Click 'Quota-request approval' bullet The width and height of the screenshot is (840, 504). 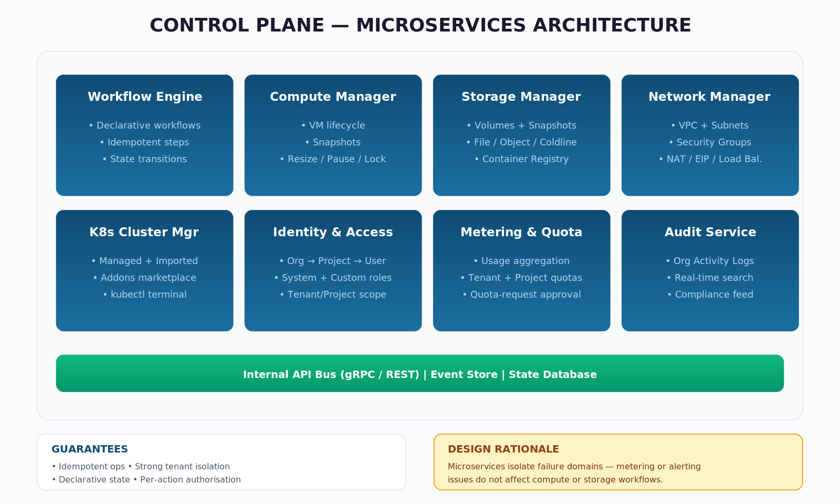(x=521, y=295)
